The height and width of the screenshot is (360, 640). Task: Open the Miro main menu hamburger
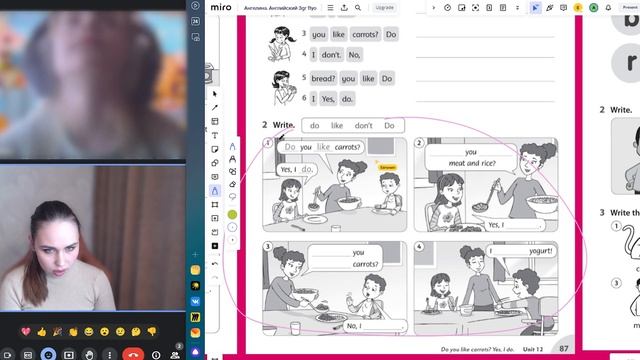pyautogui.click(x=330, y=7)
